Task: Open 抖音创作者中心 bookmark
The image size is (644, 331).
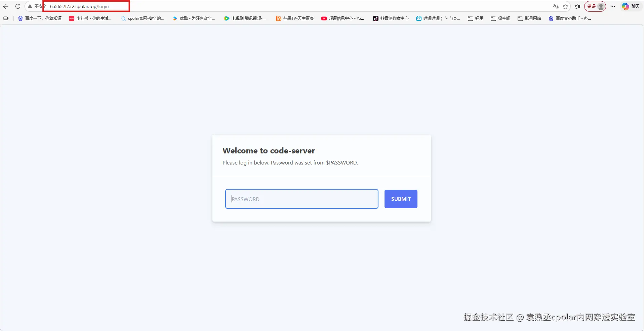Action: pyautogui.click(x=391, y=18)
